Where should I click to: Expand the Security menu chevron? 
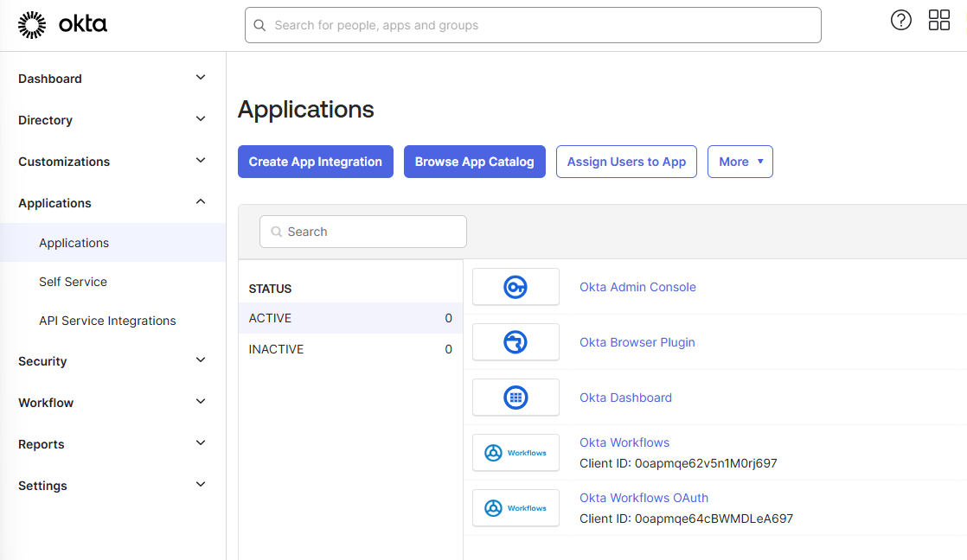point(201,360)
